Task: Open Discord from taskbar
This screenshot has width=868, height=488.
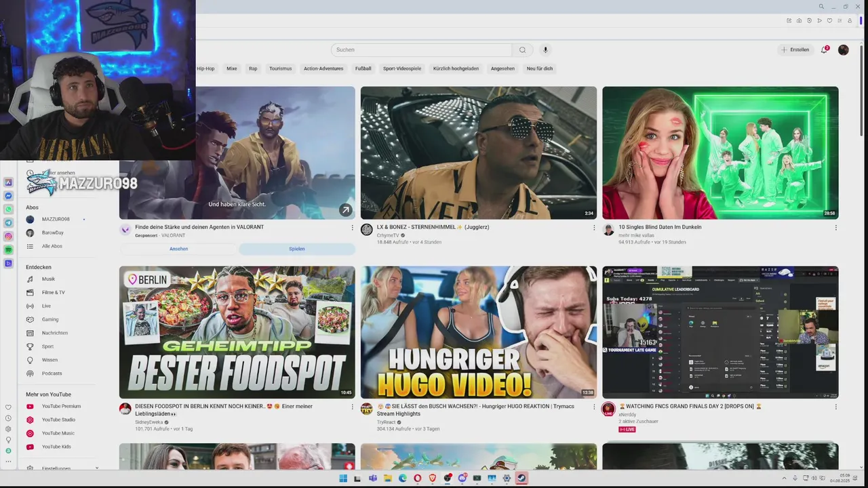Action: 462,478
